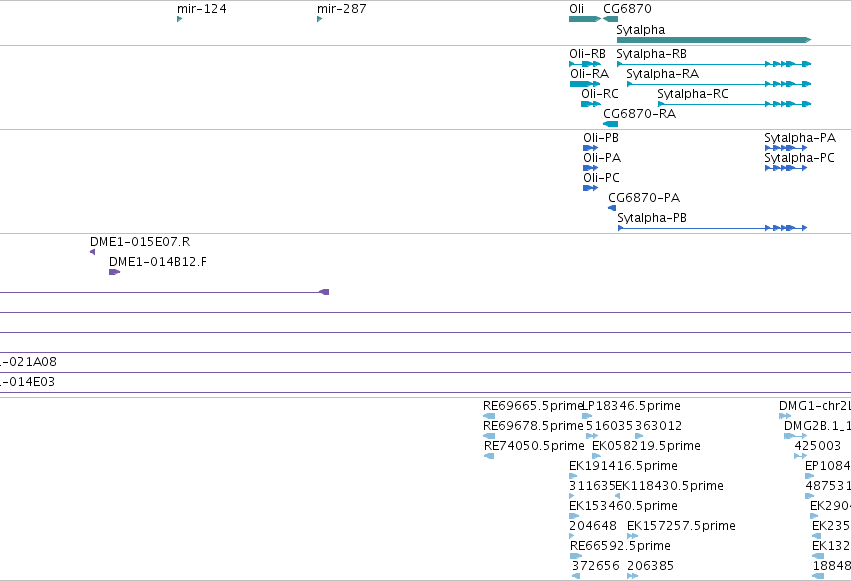Select the DME1-014B12.F feature

(115, 272)
